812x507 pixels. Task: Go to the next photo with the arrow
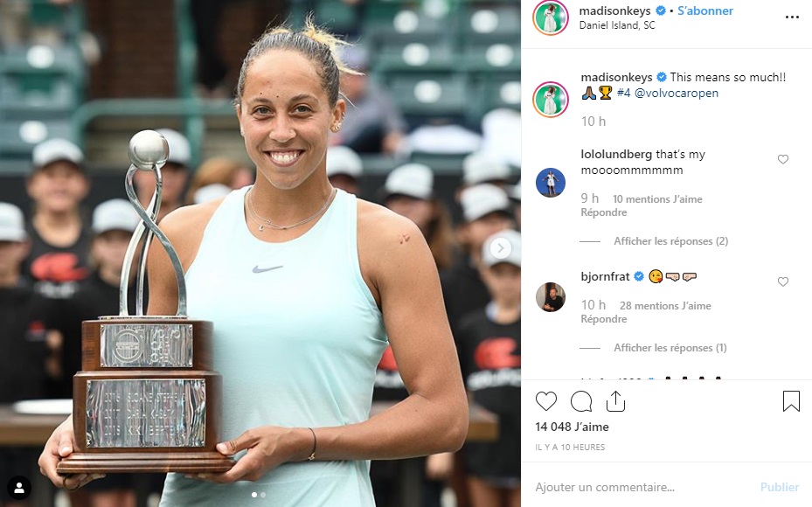500,248
